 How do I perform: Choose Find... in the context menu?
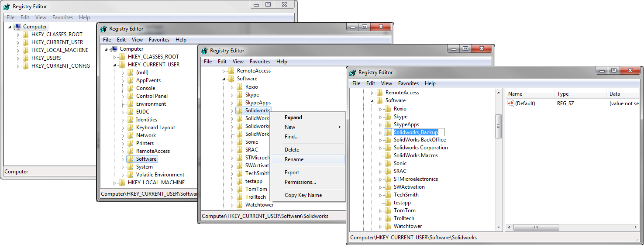tap(307, 137)
